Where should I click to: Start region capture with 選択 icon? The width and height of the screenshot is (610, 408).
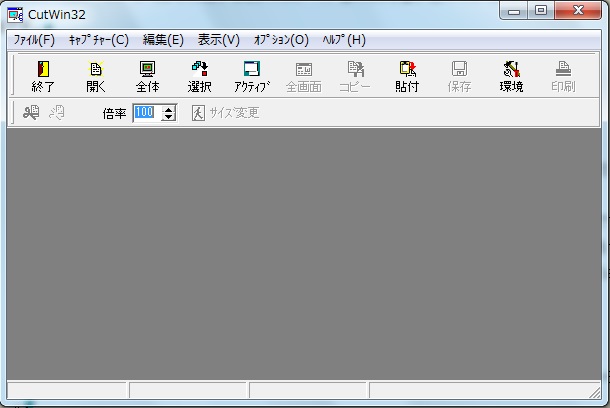pos(200,76)
